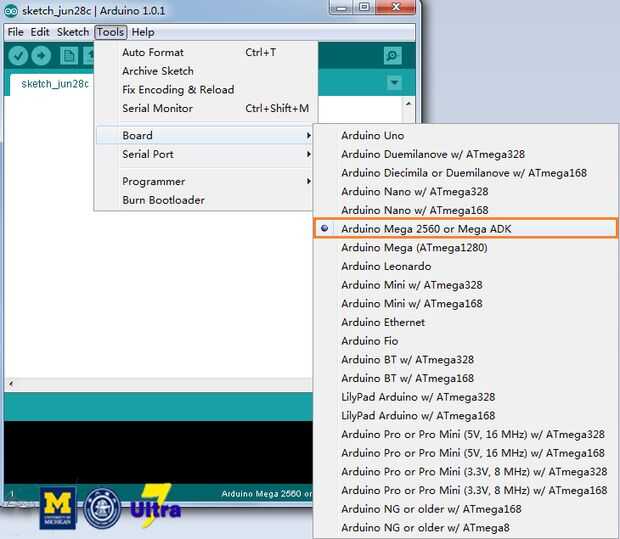Screen dimensions: 620x539
Task: Open the File menu
Action: coord(16,32)
